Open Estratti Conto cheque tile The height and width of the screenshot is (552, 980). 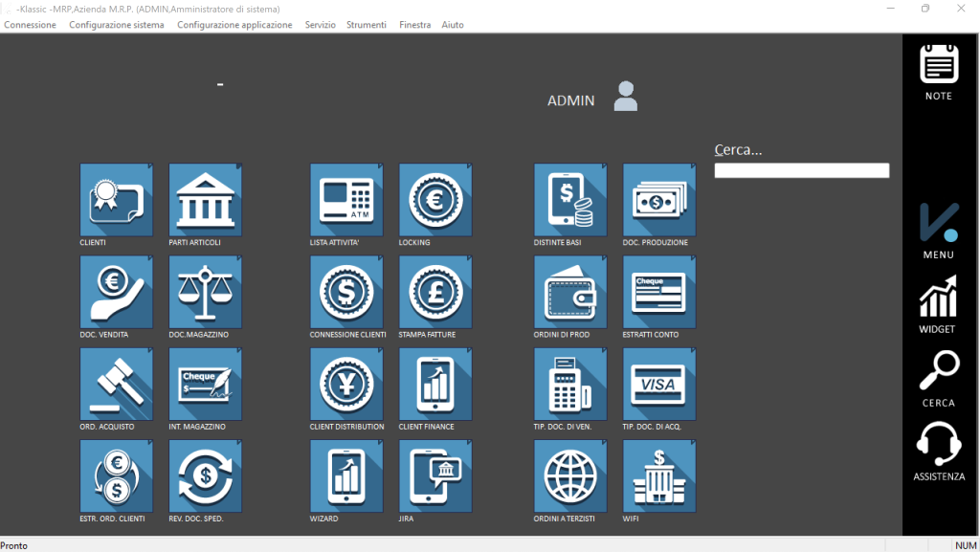coord(659,292)
